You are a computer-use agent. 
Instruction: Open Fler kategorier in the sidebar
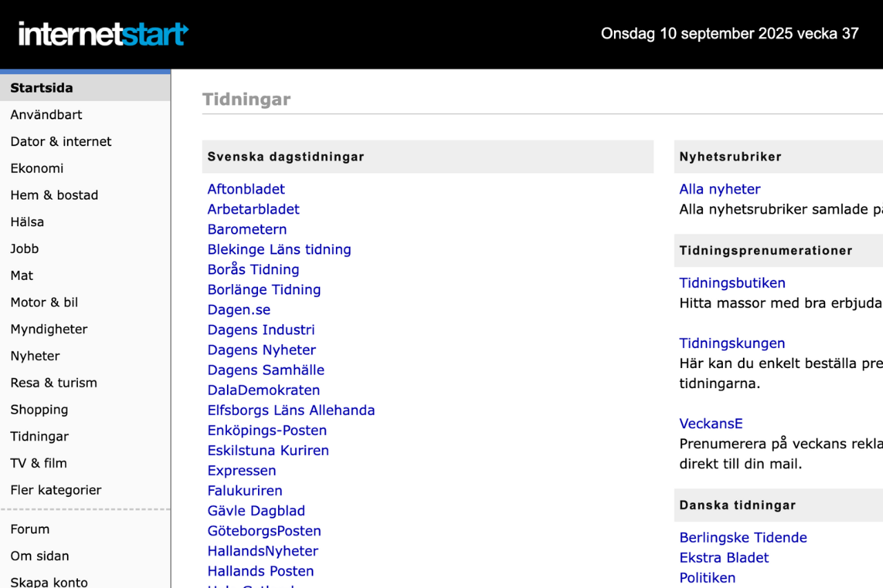56,490
